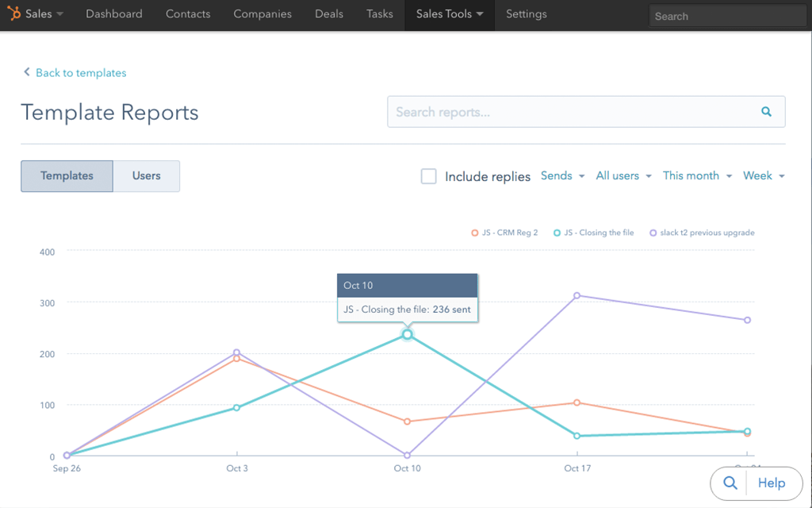812x508 pixels.
Task: Open the This month dropdown
Action: (x=695, y=175)
